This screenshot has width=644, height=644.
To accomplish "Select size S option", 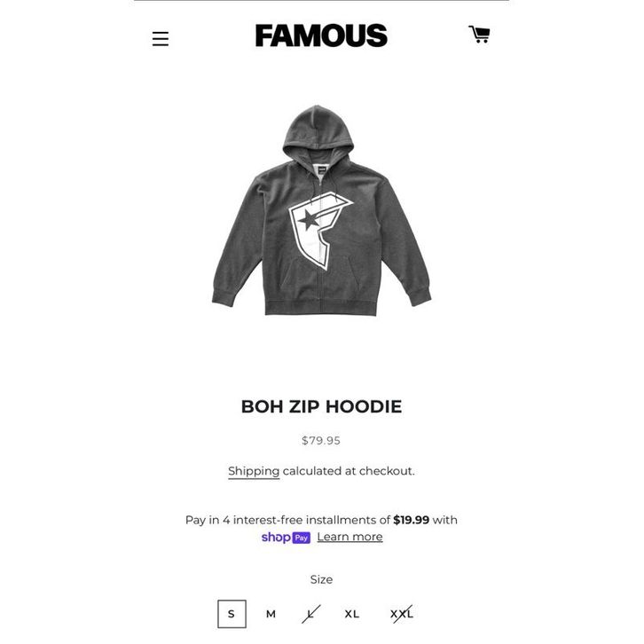I will click(232, 614).
